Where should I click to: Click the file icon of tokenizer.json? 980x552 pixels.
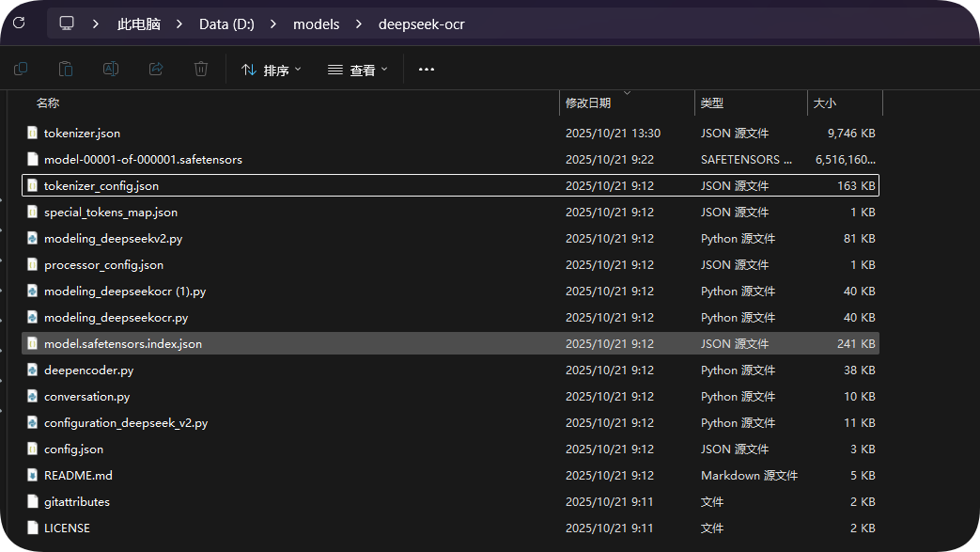(33, 133)
